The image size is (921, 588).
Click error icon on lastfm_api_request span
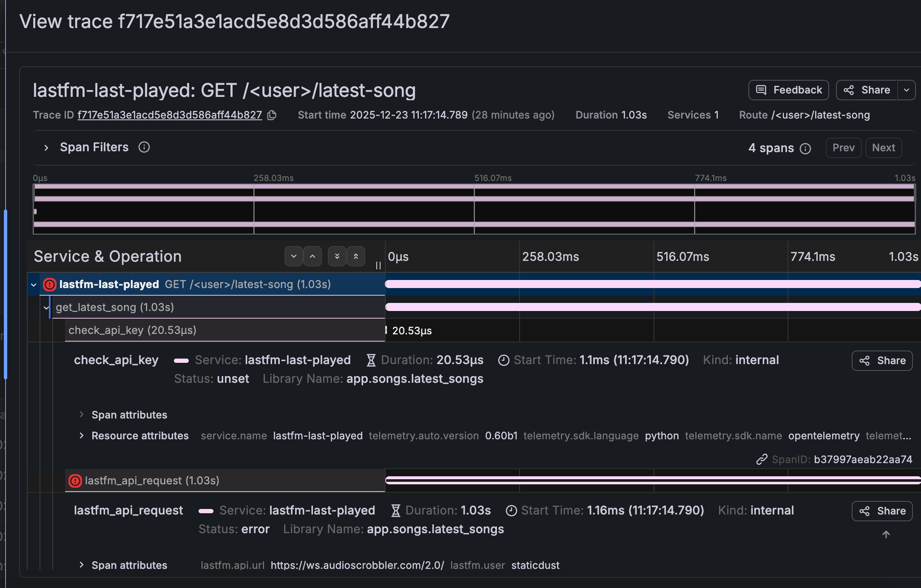click(x=75, y=481)
